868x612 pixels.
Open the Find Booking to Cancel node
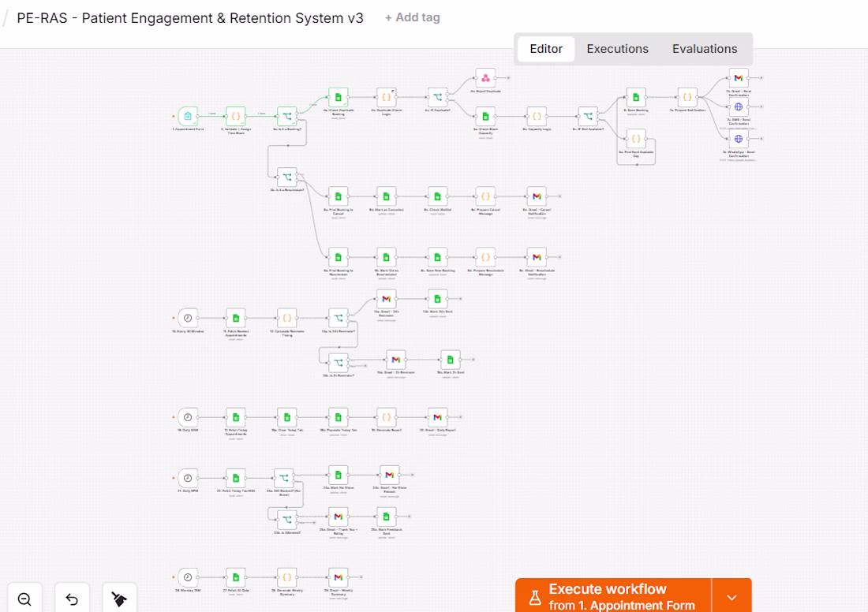[339, 196]
